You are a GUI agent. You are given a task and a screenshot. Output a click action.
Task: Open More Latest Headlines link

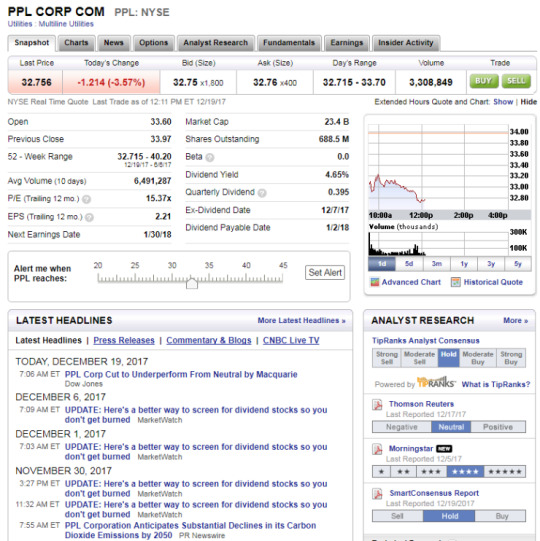pos(301,321)
